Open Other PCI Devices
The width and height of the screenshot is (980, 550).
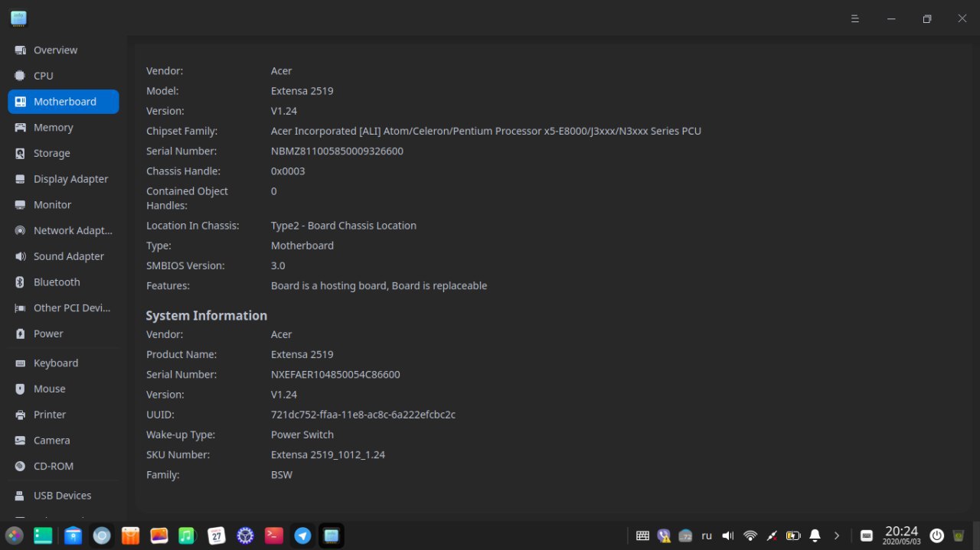64,308
